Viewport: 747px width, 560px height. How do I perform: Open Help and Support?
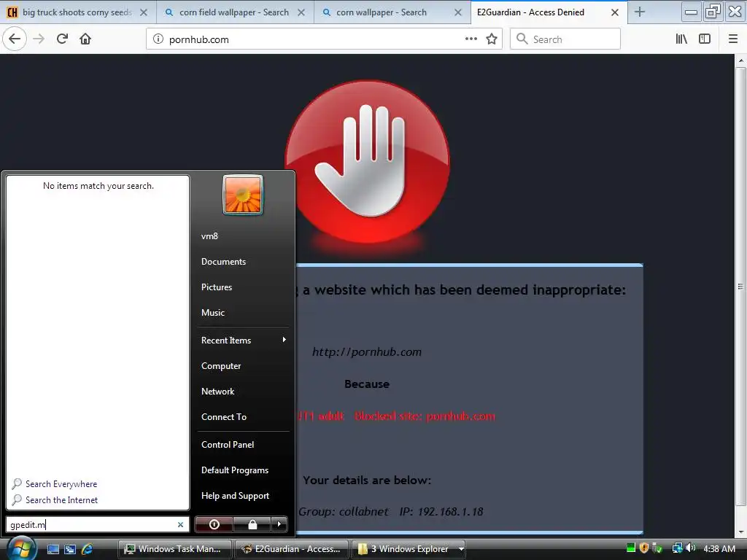click(x=236, y=496)
